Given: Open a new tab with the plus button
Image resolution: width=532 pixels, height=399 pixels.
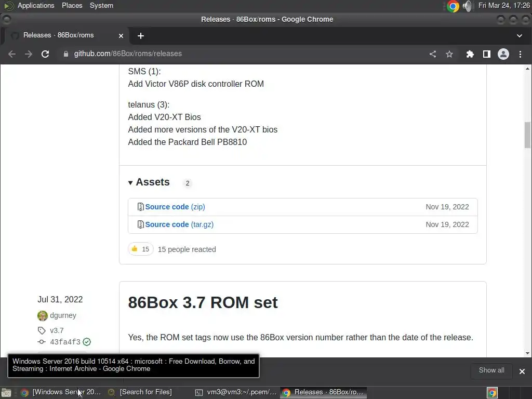Looking at the screenshot, I should click(141, 36).
